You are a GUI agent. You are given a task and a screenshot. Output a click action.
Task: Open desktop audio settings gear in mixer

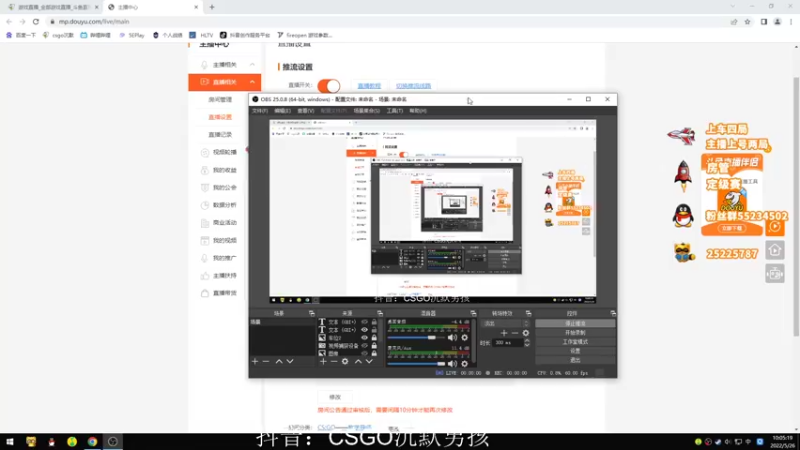pyautogui.click(x=464, y=337)
